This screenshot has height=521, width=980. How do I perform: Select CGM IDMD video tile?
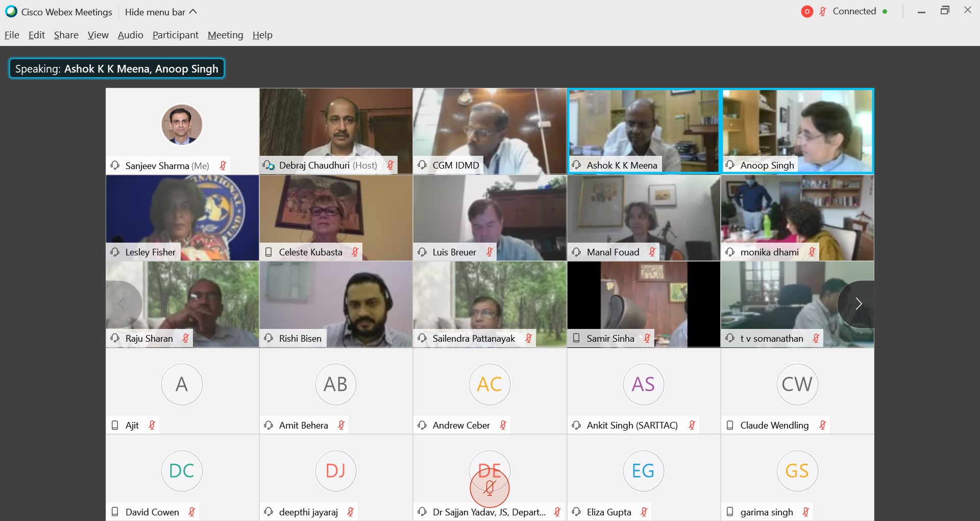pyautogui.click(x=489, y=131)
